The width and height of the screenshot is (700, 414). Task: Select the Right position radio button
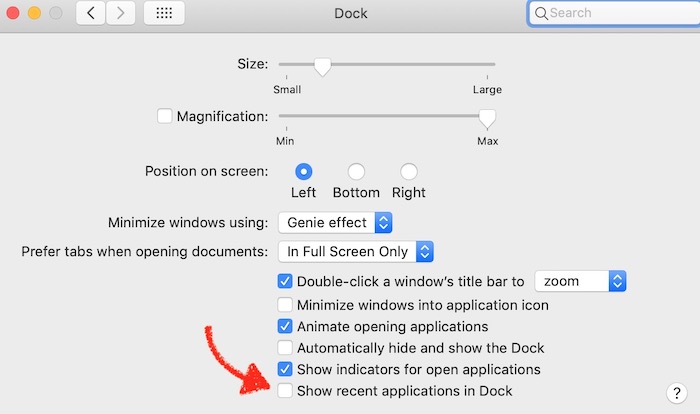(408, 171)
